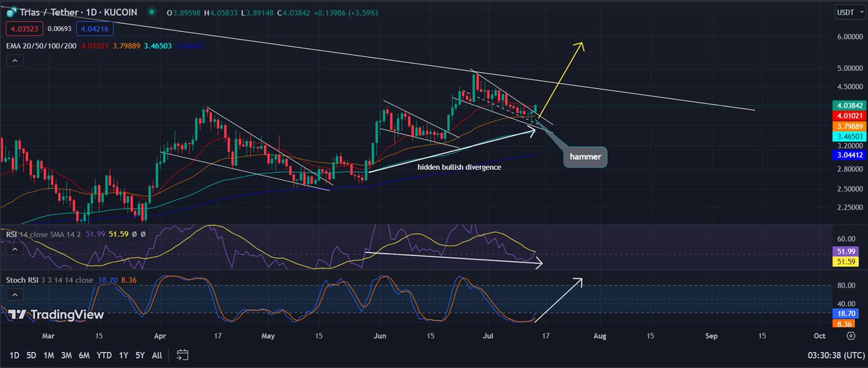Switch to the 1M time range
The height and width of the screenshot is (368, 868).
point(48,355)
